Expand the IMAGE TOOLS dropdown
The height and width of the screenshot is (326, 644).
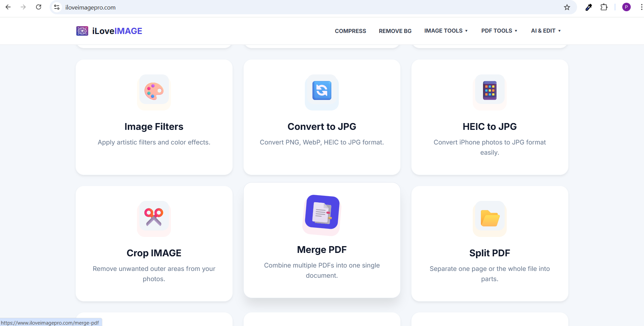coord(446,31)
